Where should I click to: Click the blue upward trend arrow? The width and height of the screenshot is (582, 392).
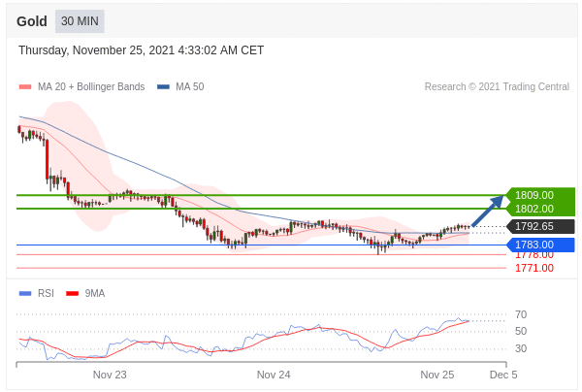coord(488,211)
